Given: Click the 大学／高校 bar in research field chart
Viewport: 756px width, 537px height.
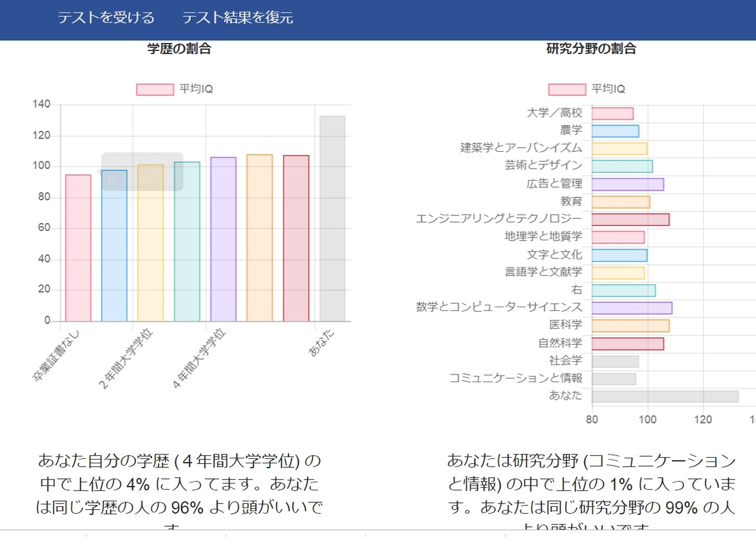Looking at the screenshot, I should point(613,113).
